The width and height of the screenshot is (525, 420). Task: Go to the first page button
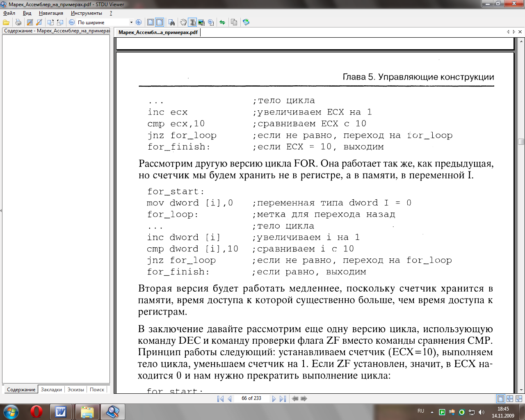coord(220,399)
